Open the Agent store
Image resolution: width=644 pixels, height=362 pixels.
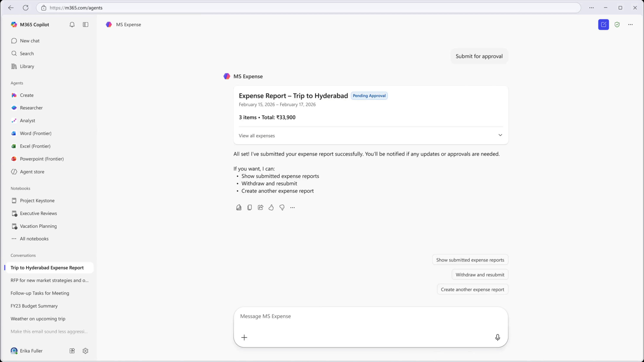[x=33, y=171]
